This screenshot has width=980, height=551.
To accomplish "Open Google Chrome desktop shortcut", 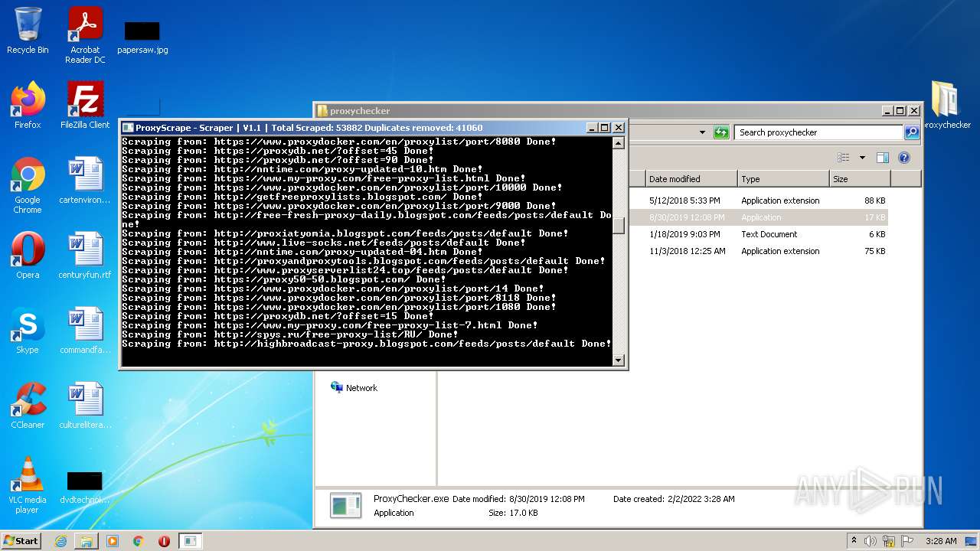I will [x=28, y=185].
